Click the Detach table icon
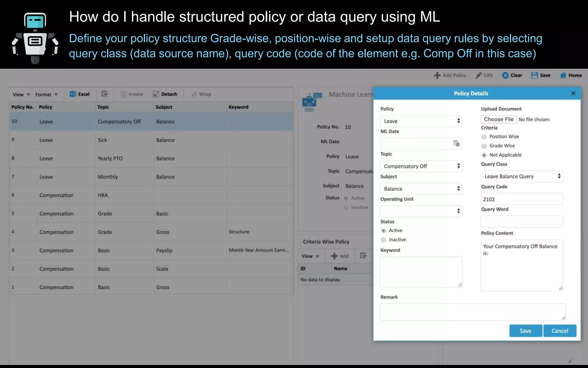588x368 pixels. pos(156,94)
